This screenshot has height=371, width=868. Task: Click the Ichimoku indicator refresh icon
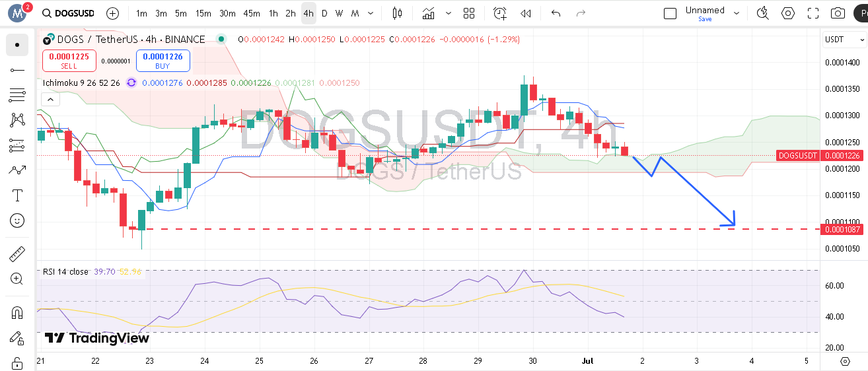[x=131, y=83]
